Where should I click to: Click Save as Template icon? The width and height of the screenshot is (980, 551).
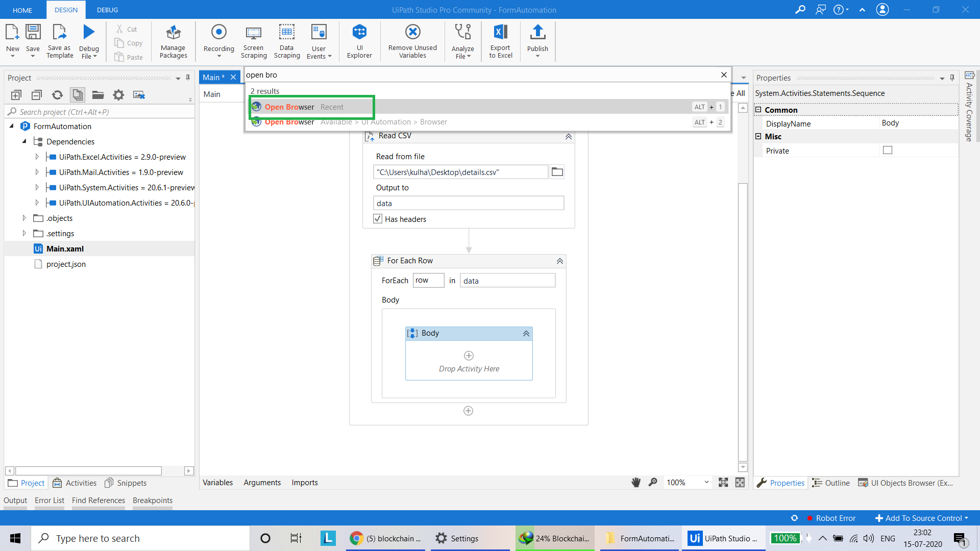[60, 32]
